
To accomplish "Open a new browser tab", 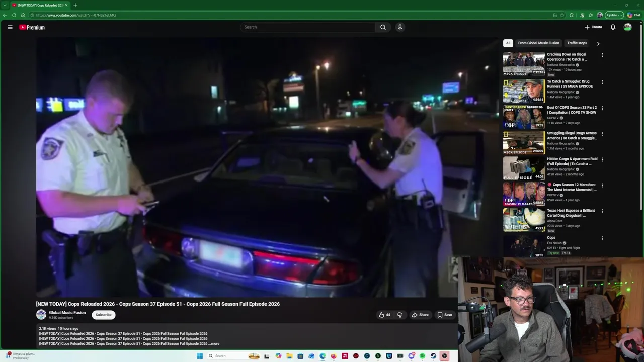I will click(75, 5).
